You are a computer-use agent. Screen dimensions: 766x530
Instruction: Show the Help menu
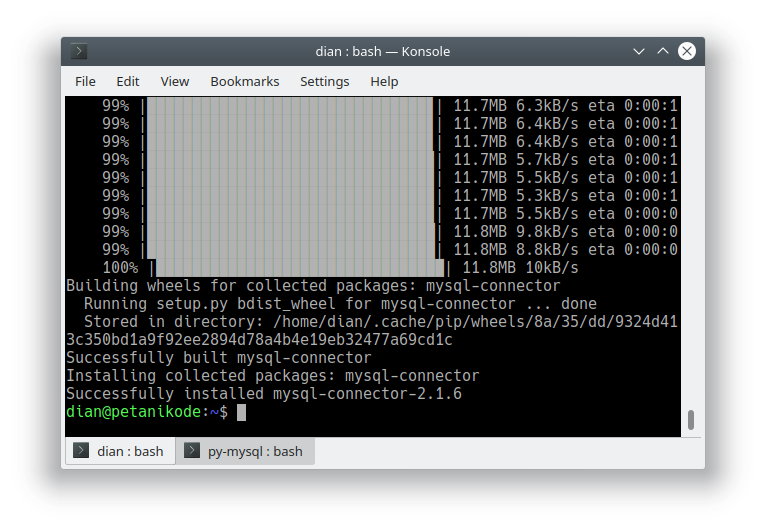pyautogui.click(x=384, y=81)
